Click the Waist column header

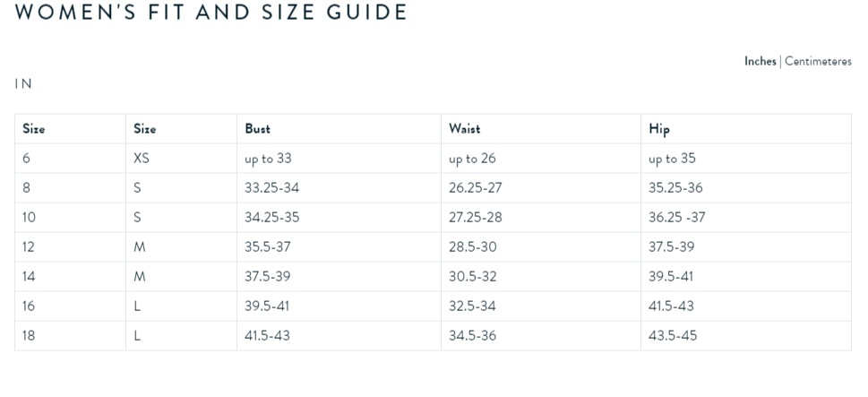click(464, 128)
